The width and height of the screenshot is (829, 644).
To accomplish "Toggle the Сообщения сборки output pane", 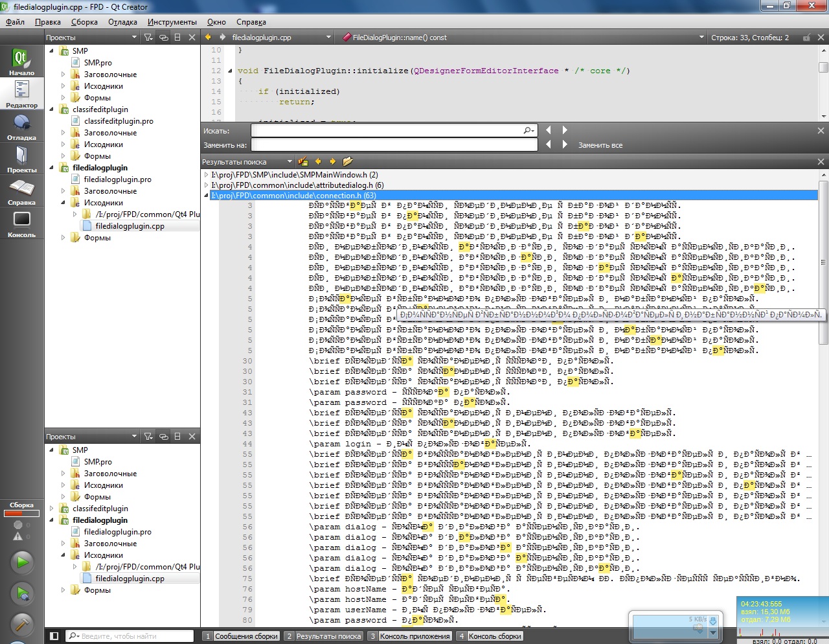I will [x=241, y=636].
